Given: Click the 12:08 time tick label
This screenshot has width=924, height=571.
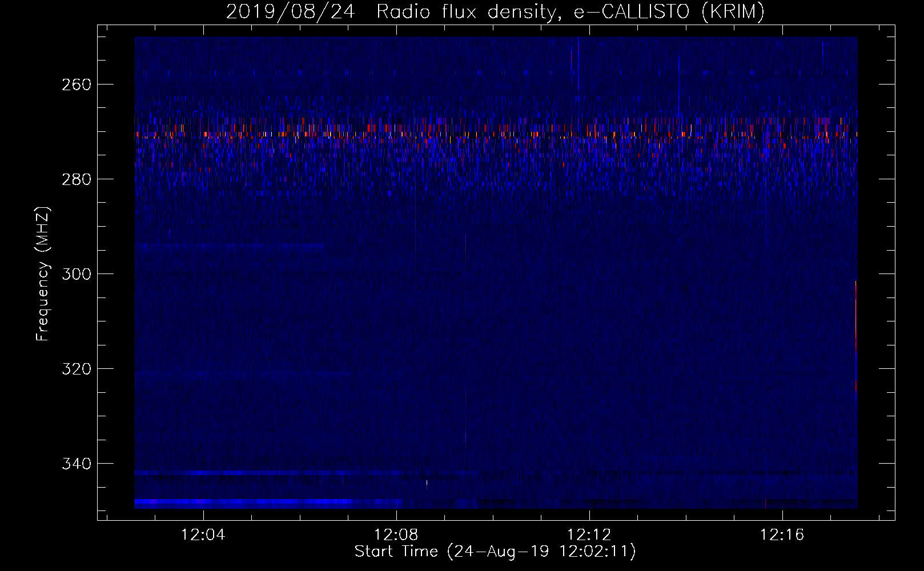Looking at the screenshot, I should point(396,535).
